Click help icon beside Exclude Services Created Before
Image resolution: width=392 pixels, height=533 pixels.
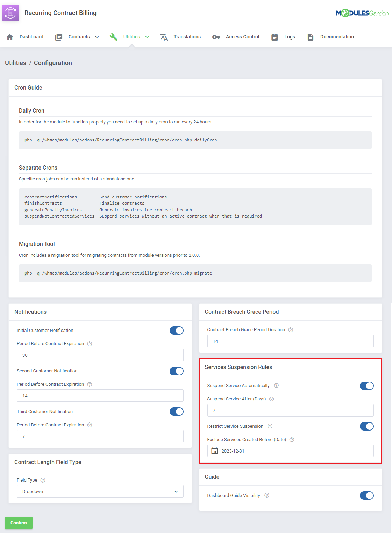[x=292, y=440]
